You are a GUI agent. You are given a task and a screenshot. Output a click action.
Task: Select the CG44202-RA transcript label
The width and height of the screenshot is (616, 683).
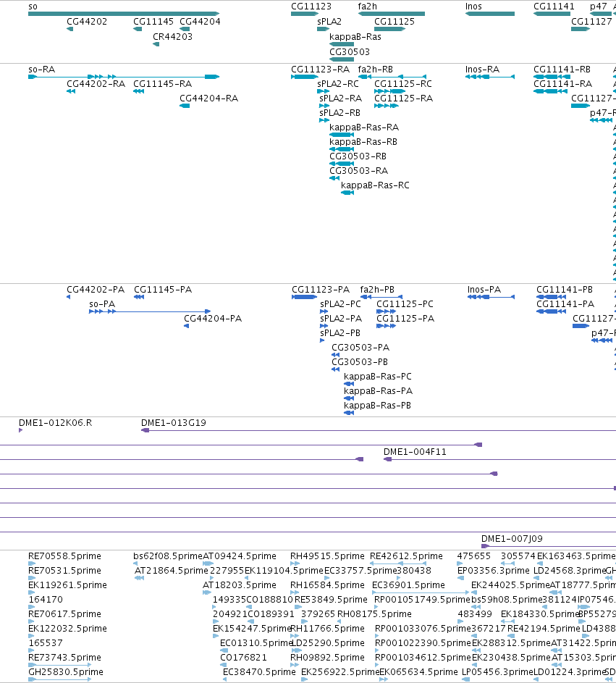pyautogui.click(x=96, y=83)
